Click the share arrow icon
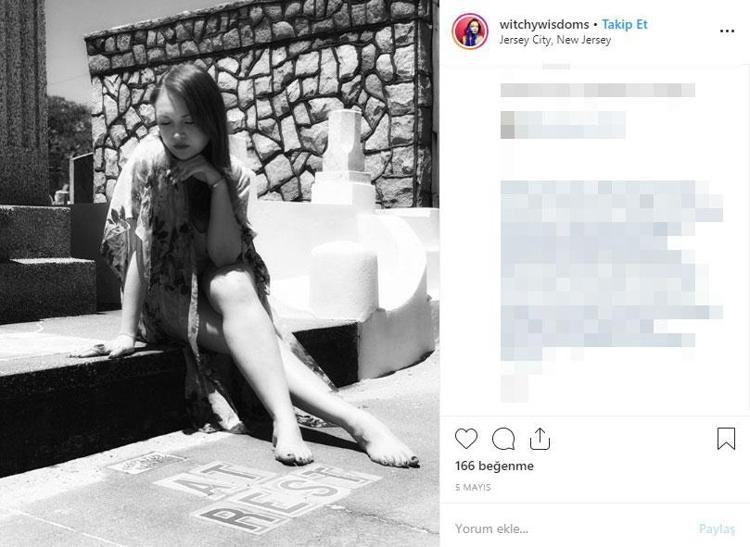750x547 pixels. (540, 439)
